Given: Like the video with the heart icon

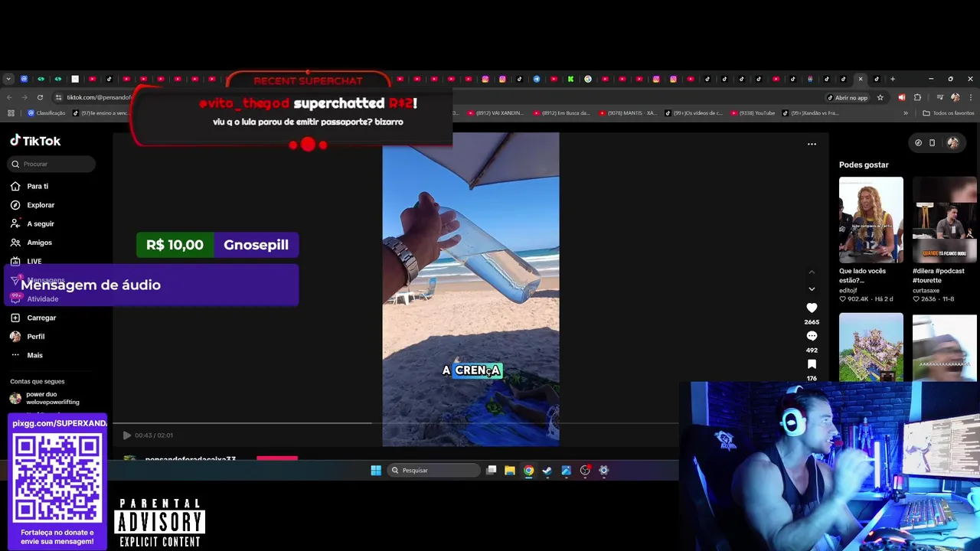Looking at the screenshot, I should click(812, 308).
